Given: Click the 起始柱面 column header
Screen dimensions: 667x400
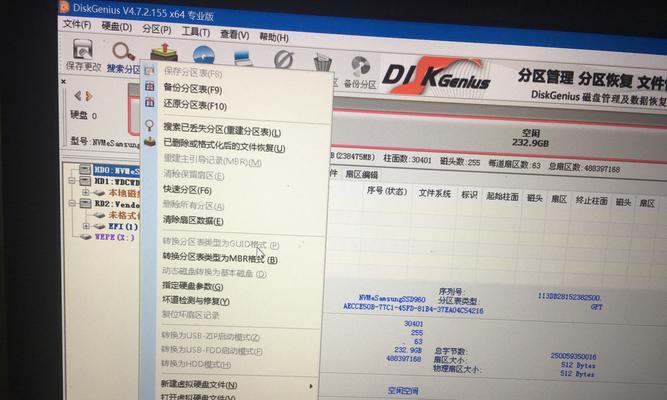Looking at the screenshot, I should point(502,197).
